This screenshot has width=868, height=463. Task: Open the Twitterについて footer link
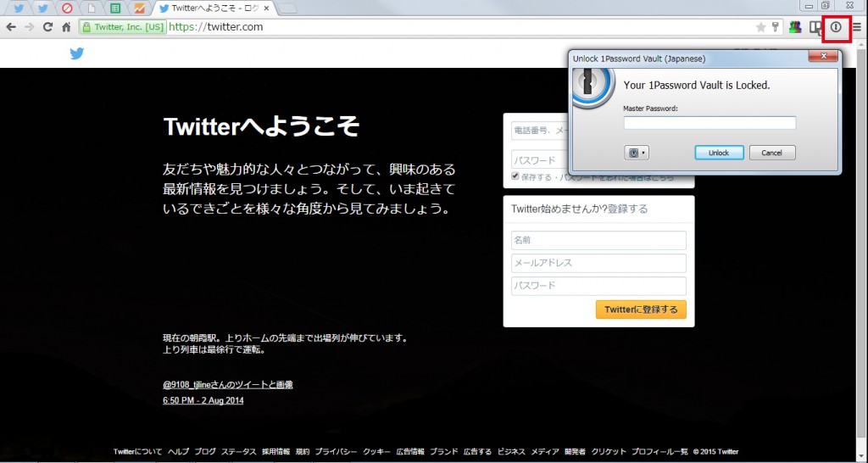click(x=138, y=452)
